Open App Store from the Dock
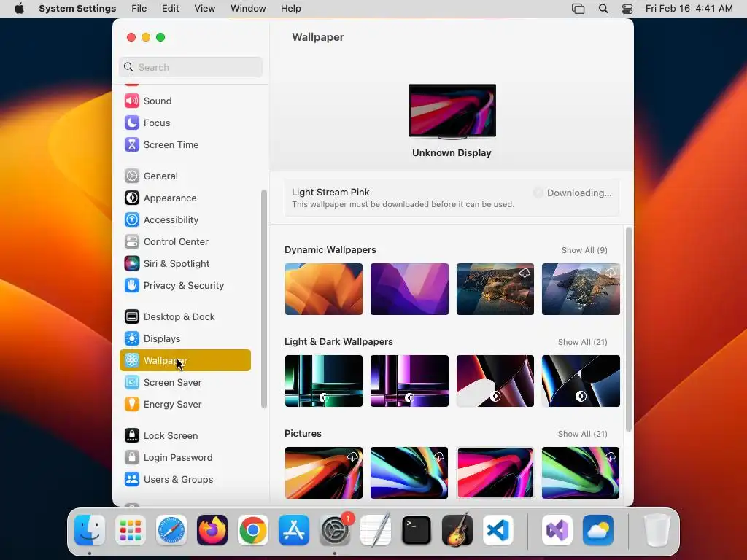This screenshot has width=747, height=560. click(x=294, y=530)
